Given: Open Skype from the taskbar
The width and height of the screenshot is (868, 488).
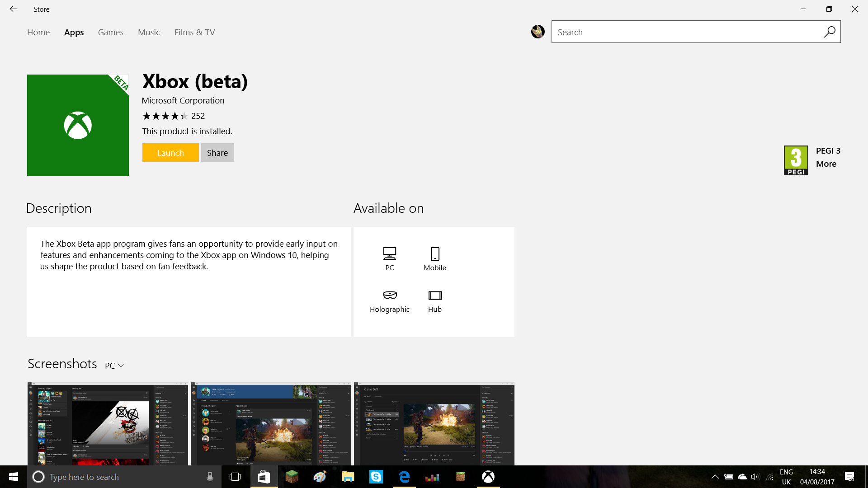Looking at the screenshot, I should click(x=376, y=477).
